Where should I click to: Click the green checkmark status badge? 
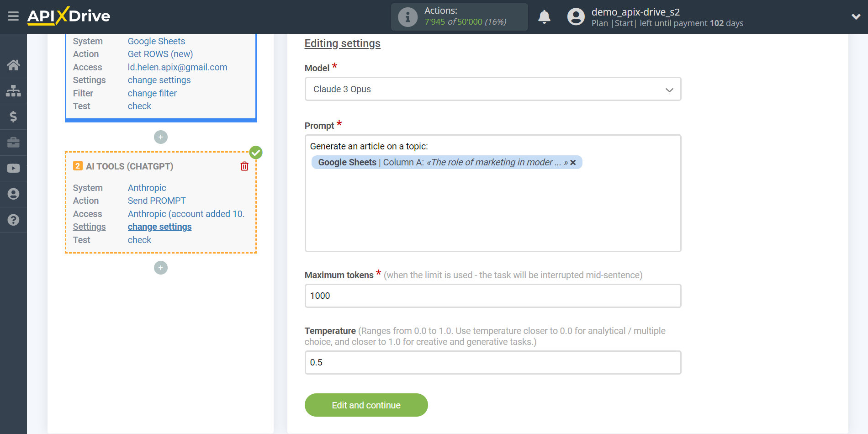point(256,153)
